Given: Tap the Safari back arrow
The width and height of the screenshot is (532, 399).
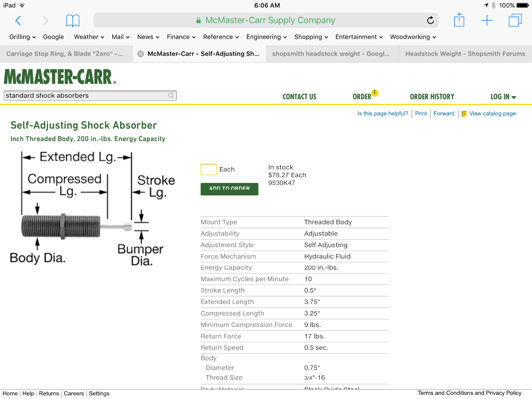Looking at the screenshot, I should tap(18, 21).
